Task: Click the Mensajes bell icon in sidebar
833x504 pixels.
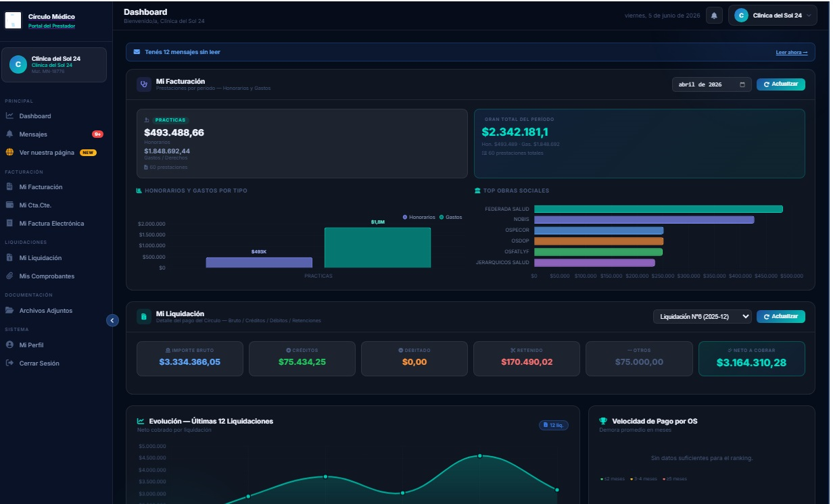Action: (9, 134)
